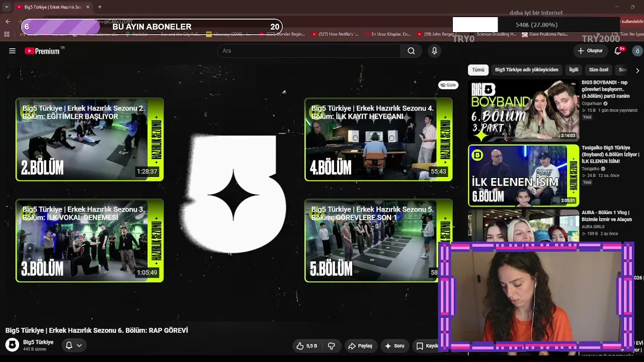Select the Size özel filter chip
The image size is (644, 362).
click(x=598, y=70)
